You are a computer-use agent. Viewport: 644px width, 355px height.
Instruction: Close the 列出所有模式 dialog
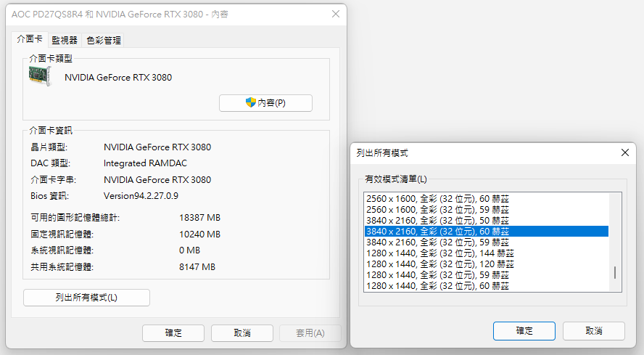point(625,152)
